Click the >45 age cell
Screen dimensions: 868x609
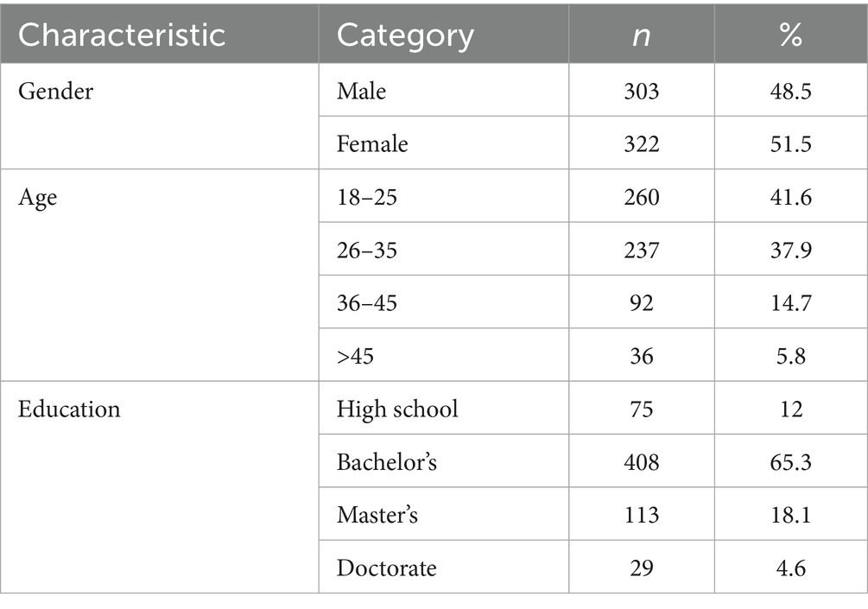[356, 356]
